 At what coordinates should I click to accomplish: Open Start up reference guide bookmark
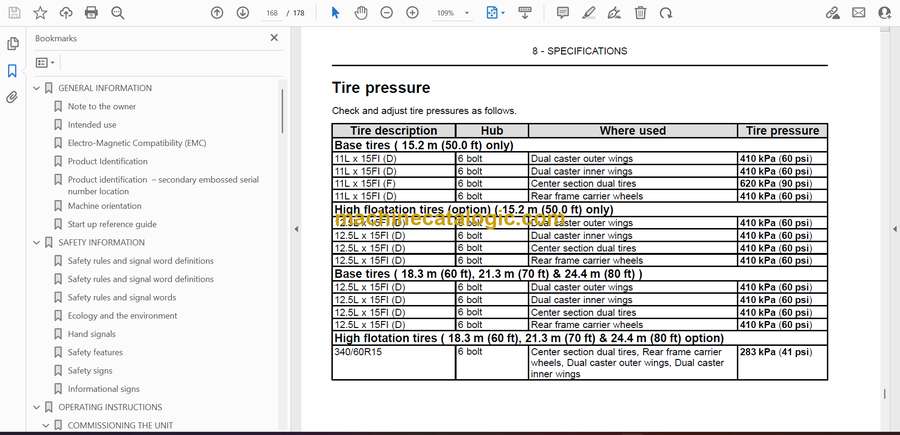tap(112, 224)
